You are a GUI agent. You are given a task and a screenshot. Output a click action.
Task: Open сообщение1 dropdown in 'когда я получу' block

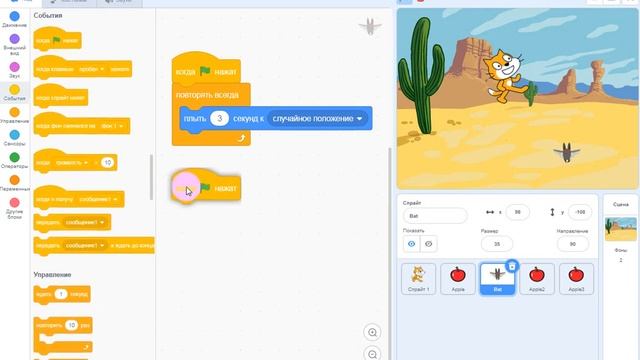[98, 199]
